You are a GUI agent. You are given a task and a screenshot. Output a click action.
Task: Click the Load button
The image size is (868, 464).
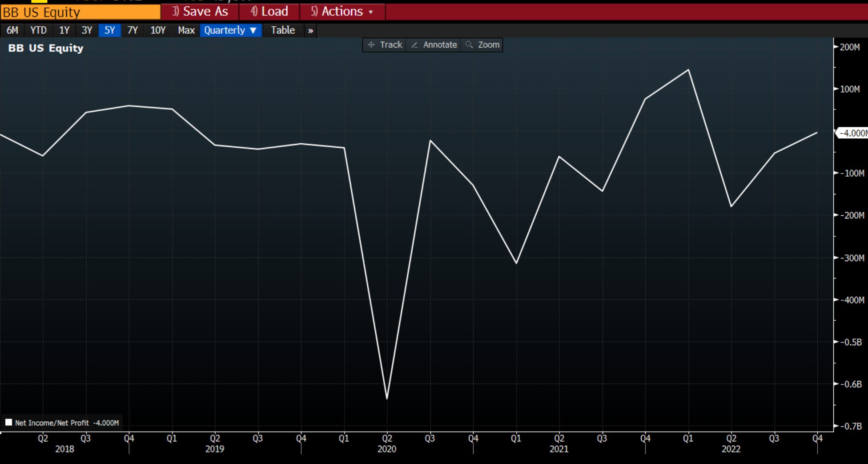point(269,12)
